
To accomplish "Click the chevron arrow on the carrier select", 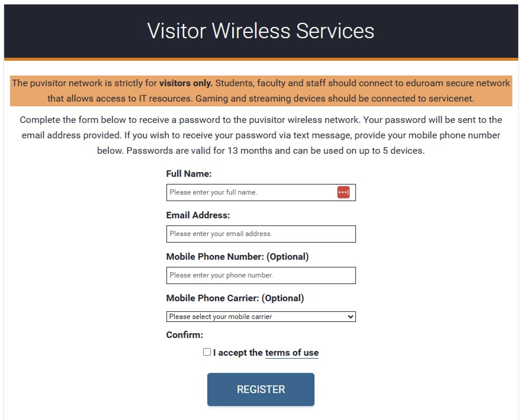I will click(350, 317).
